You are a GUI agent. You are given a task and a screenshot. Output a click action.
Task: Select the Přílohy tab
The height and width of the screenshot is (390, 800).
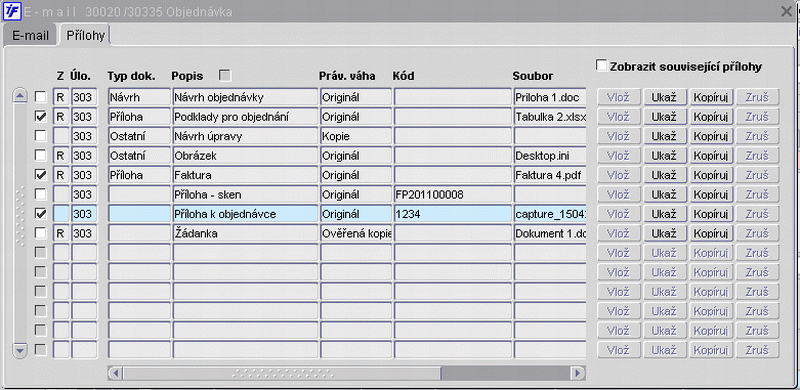tap(85, 36)
